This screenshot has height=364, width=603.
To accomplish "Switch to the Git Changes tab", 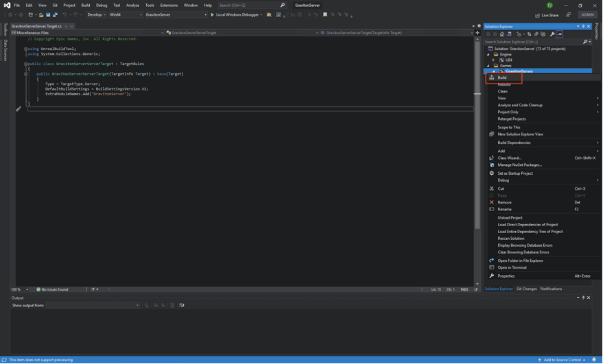I will coord(526,289).
